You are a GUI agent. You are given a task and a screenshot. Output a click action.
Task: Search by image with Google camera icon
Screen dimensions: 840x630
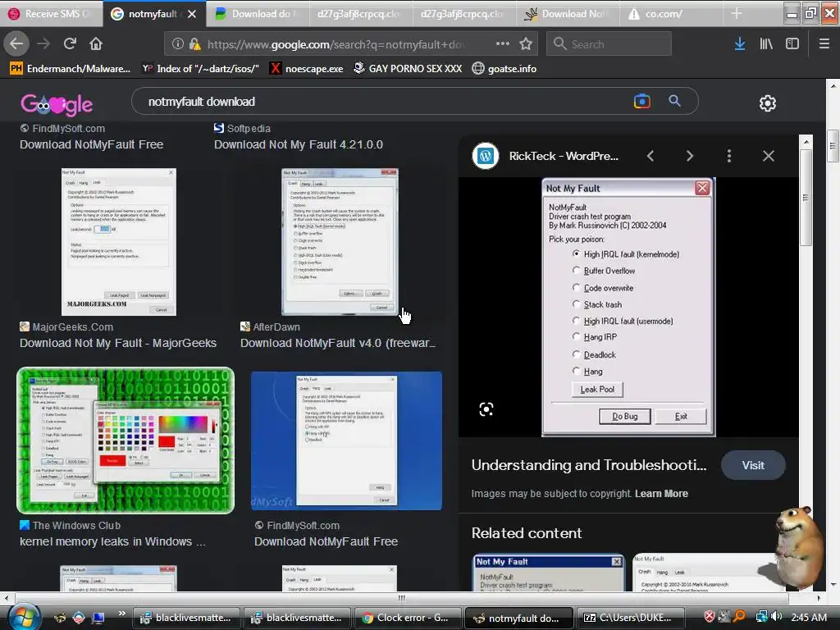coord(641,101)
